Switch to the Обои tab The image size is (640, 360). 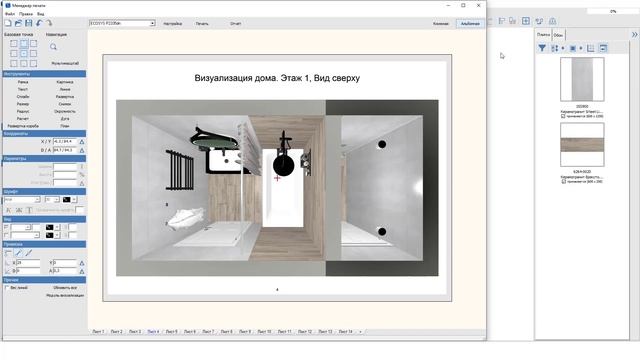558,35
